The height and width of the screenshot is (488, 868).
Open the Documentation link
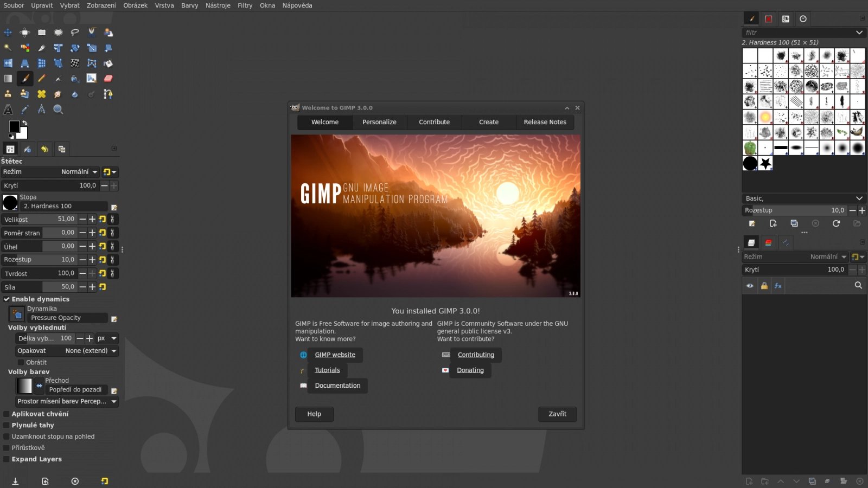[x=337, y=386]
